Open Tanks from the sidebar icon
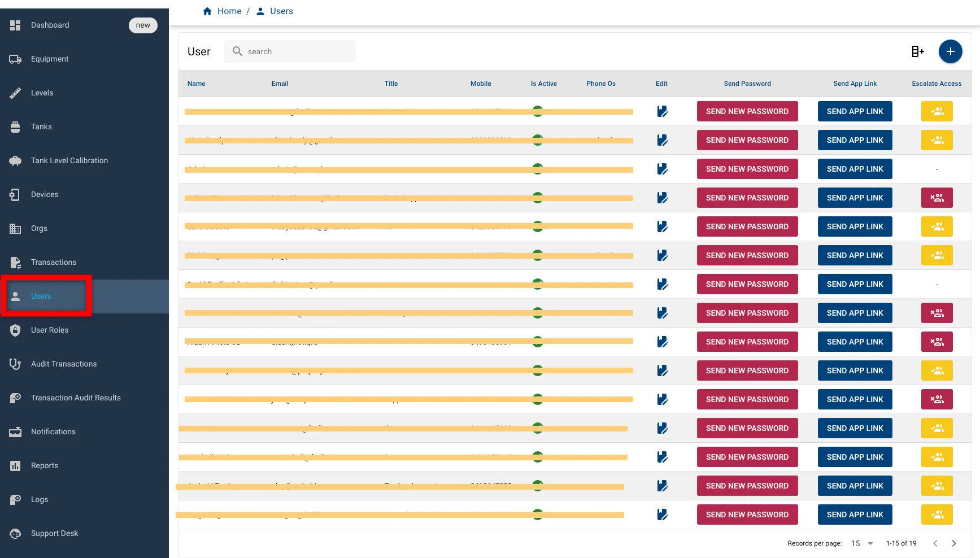The height and width of the screenshot is (558, 980). coord(15,127)
